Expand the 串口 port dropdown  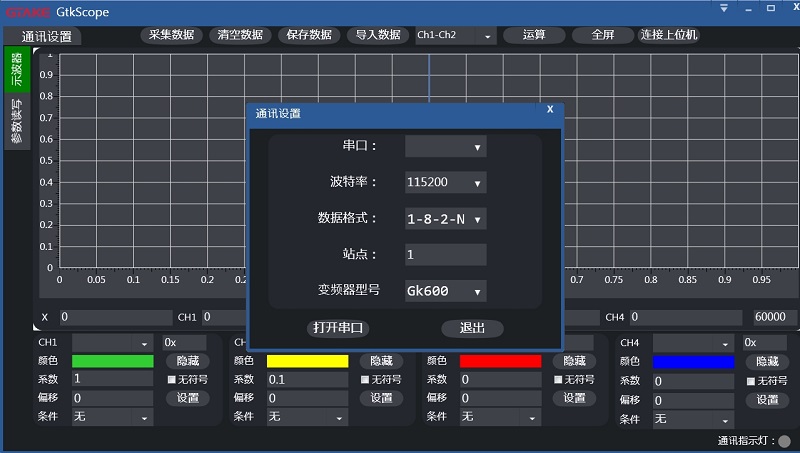(x=445, y=146)
